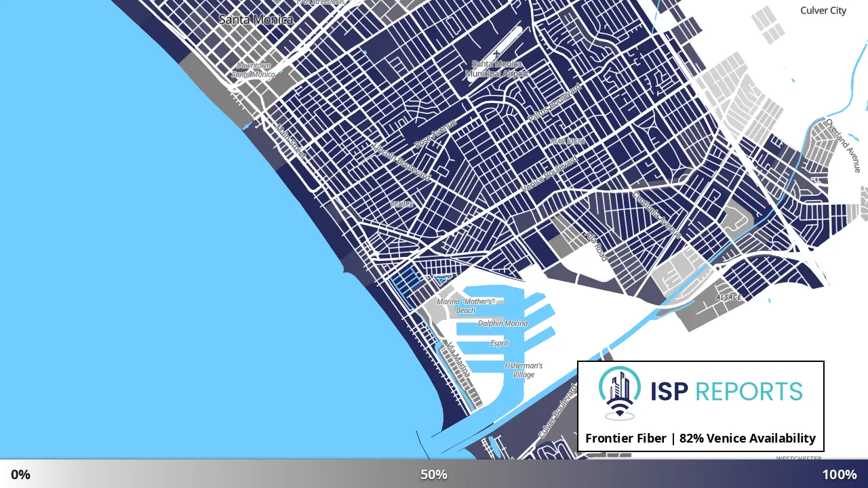Click the 'Culver Boulevard' street label

pos(557,410)
